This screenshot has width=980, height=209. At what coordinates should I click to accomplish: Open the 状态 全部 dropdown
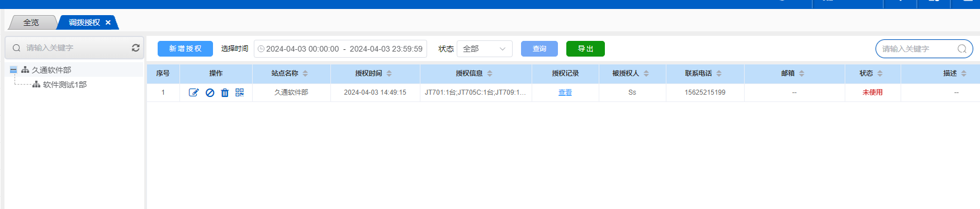485,49
